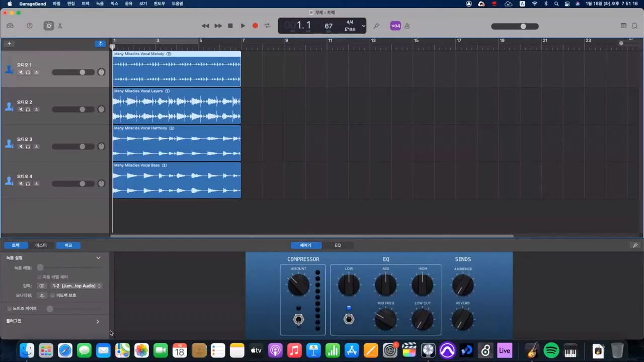Screen dimensions: 644x362
Task: Toggle input monitoring icon in recording settings
Action: coord(42,295)
